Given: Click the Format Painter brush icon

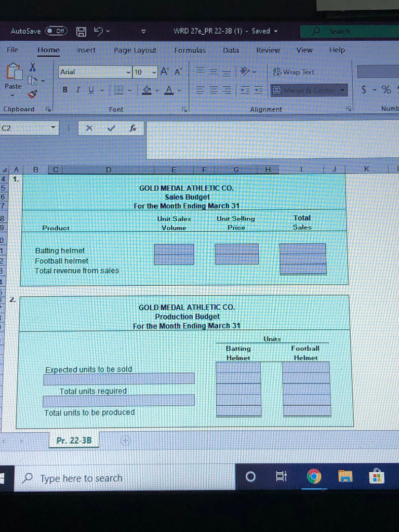Looking at the screenshot, I should [x=33, y=95].
